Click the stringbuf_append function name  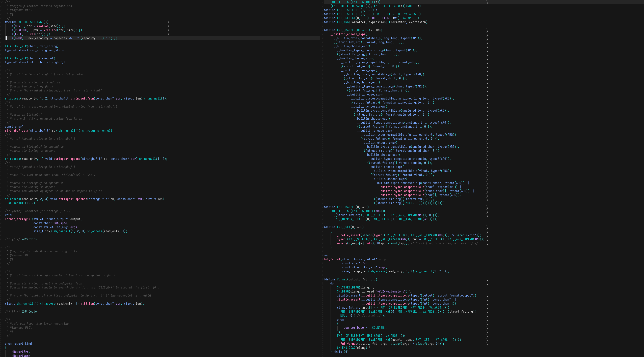click(x=67, y=159)
